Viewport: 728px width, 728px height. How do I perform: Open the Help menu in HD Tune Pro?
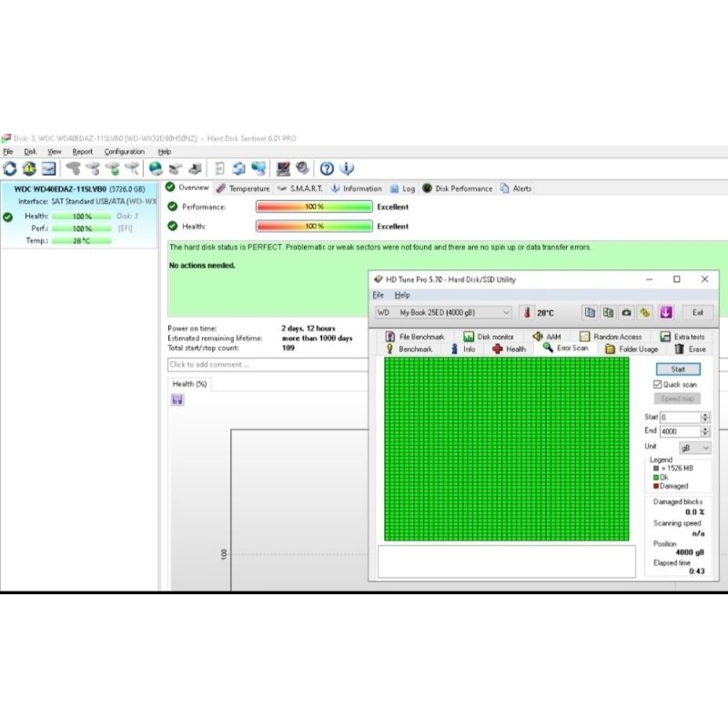click(402, 295)
